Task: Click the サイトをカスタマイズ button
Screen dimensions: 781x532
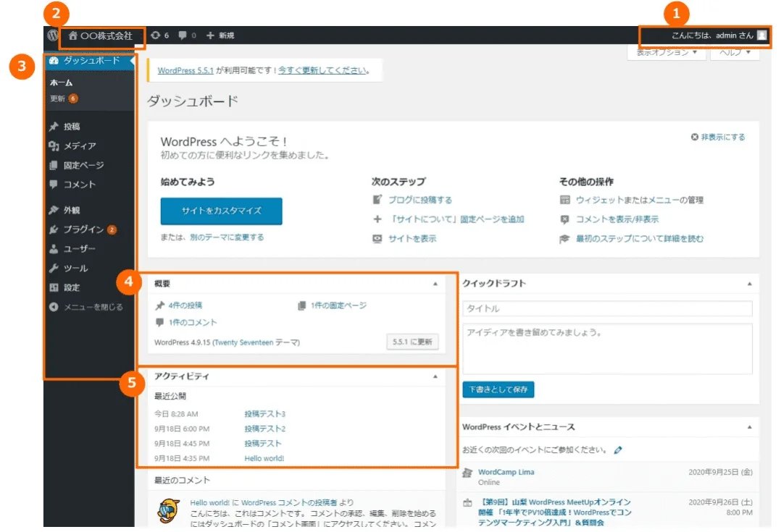Action: [x=221, y=211]
